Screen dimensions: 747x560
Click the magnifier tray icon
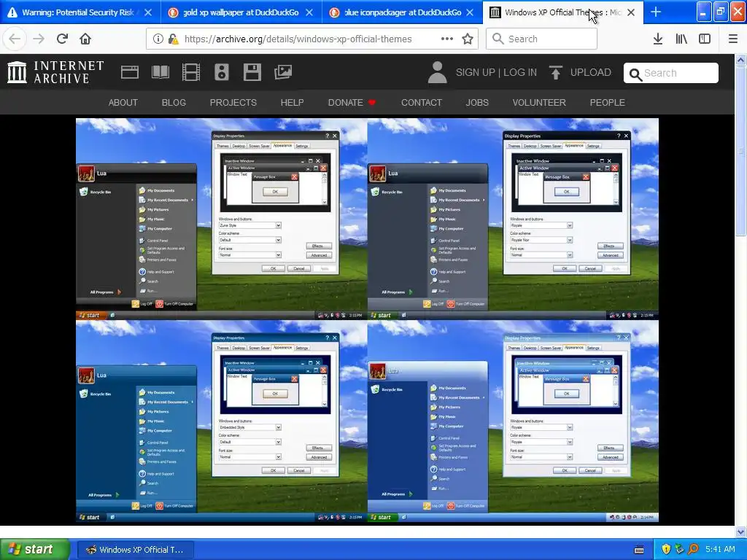tap(694, 549)
